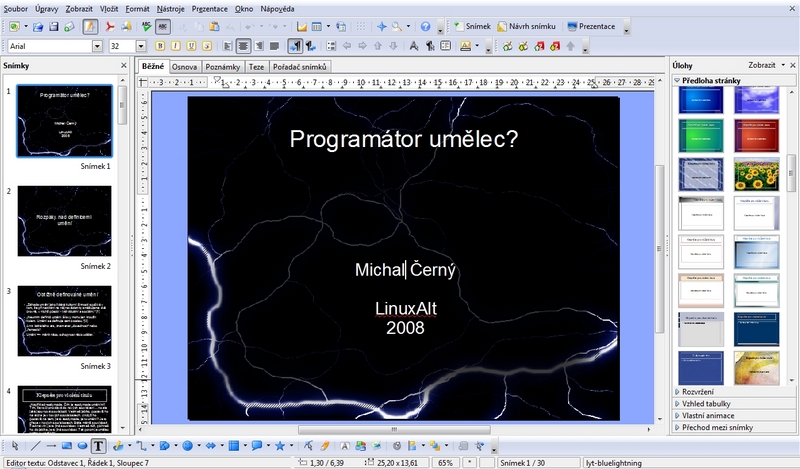Select slide 3 thumbnail in Snímky panel
Image resolution: width=800 pixels, height=469 pixels.
pos(65,320)
